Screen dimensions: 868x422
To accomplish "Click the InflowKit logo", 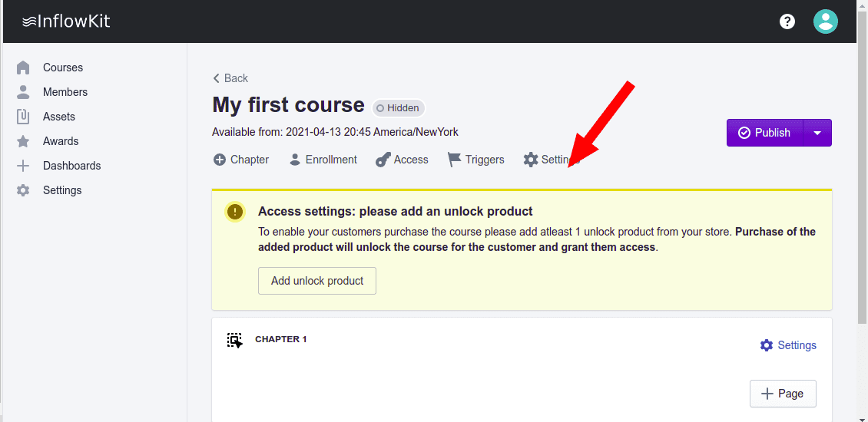I will (x=66, y=21).
